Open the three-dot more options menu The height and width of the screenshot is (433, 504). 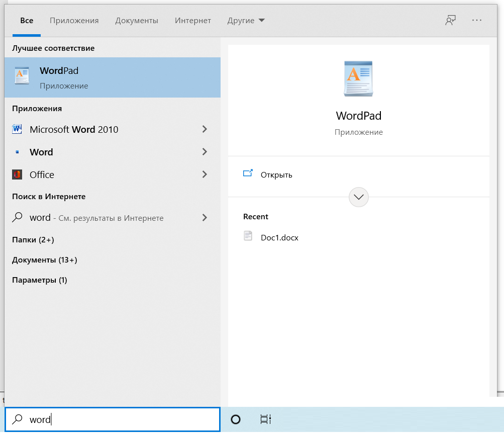tap(477, 21)
